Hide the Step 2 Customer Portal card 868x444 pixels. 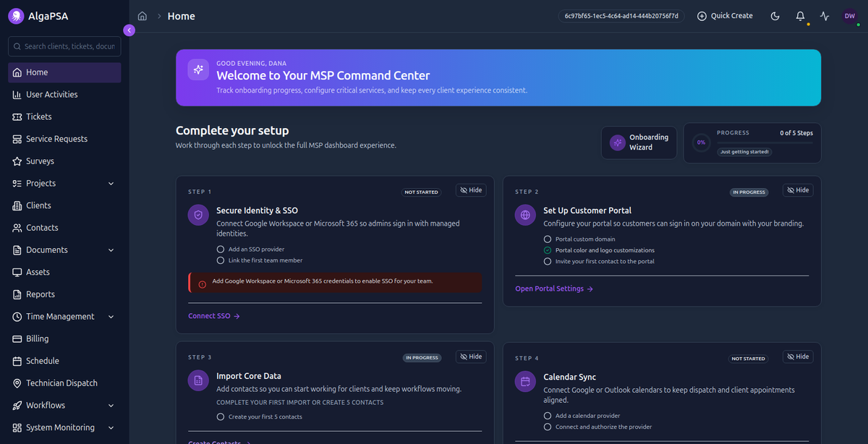point(798,190)
